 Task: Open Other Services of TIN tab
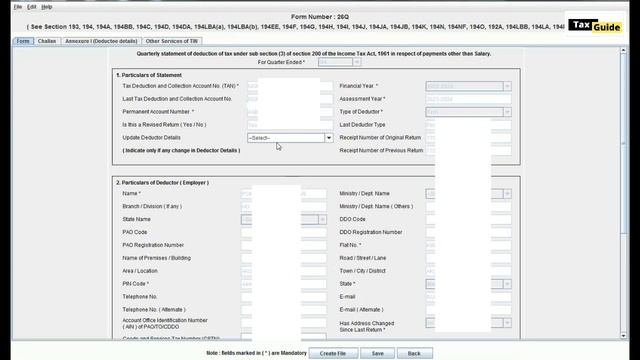(171, 41)
